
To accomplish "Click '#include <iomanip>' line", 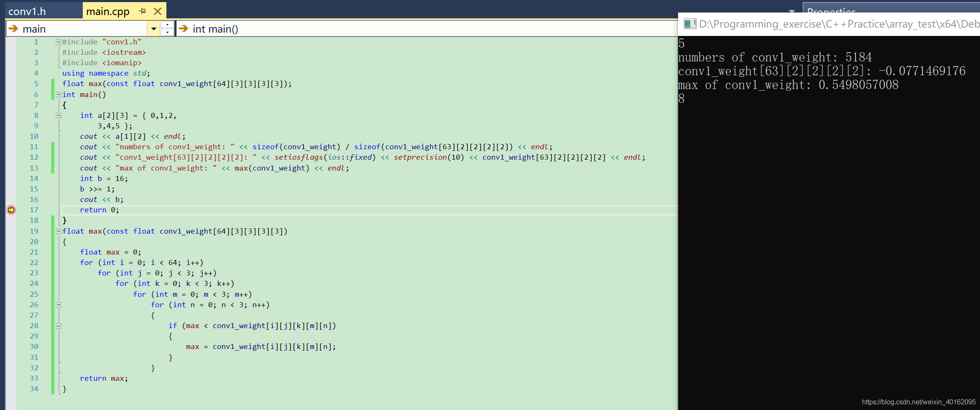I will [102, 63].
